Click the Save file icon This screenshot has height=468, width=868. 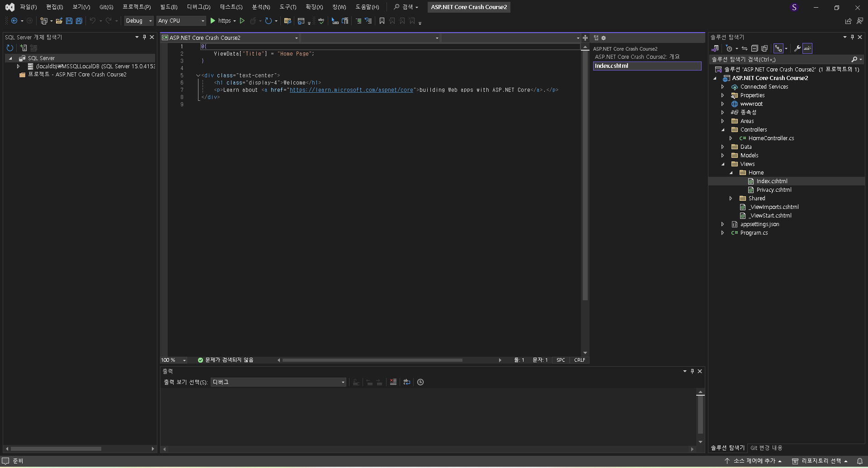point(69,21)
